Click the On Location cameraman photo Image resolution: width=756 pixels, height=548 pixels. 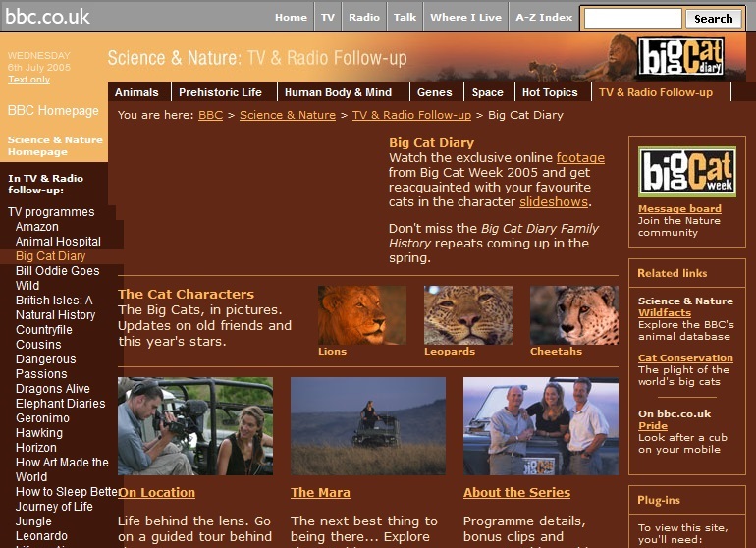[195, 426]
